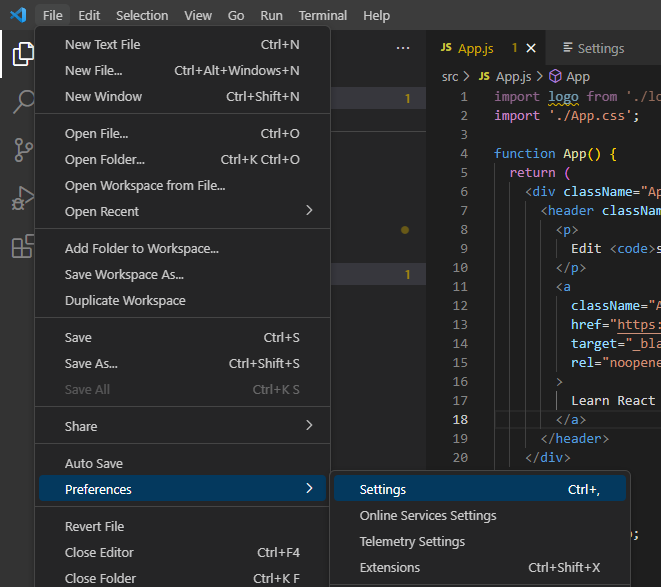Click the src breadcrumb segment
Screen dimensions: 661x587
(450, 77)
